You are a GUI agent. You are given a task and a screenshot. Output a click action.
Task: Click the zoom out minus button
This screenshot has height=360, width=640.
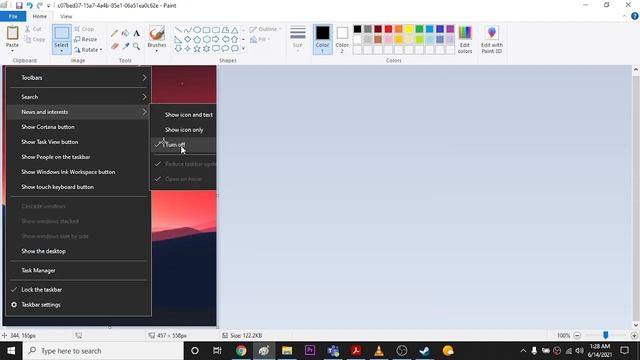[577, 336]
